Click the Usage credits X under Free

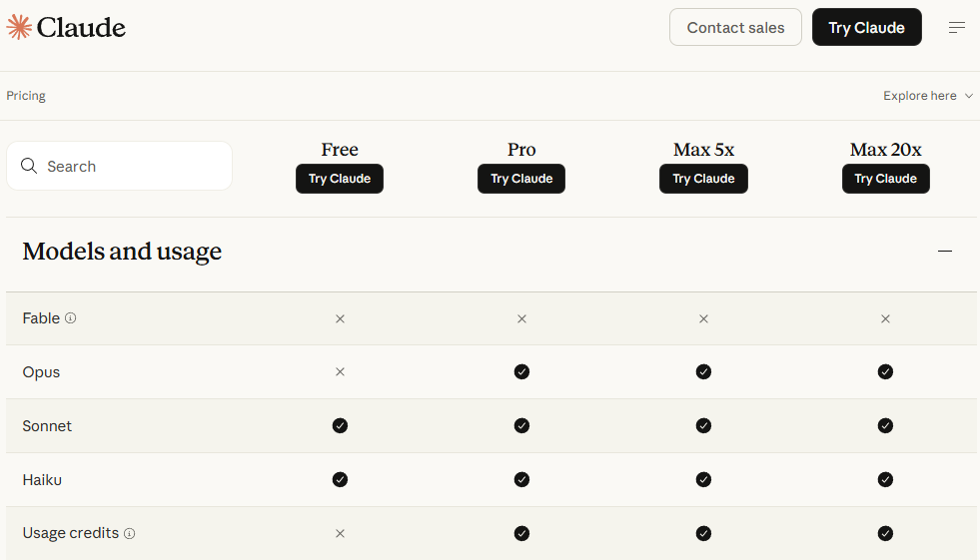340,534
